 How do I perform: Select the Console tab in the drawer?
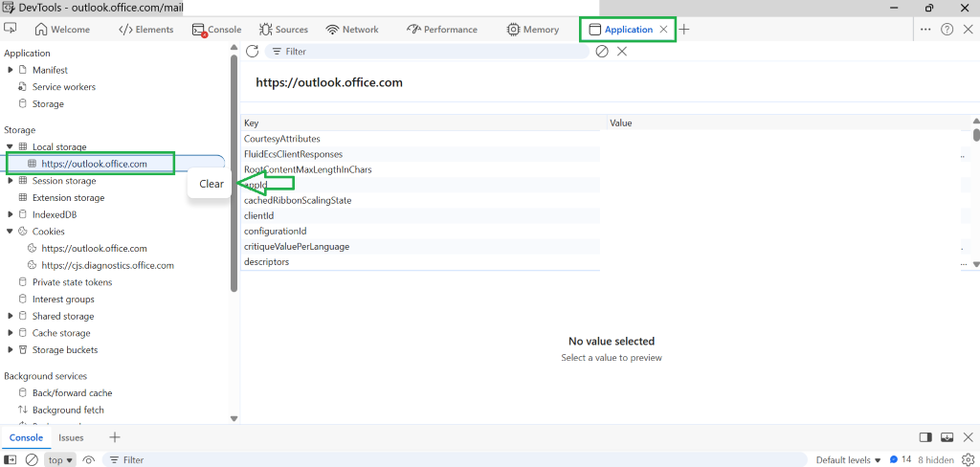[26, 437]
